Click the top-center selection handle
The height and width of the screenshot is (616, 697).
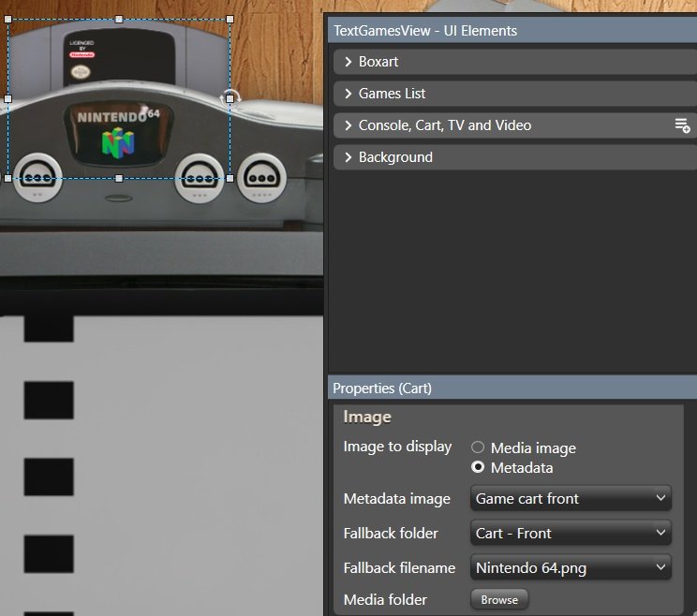click(119, 19)
